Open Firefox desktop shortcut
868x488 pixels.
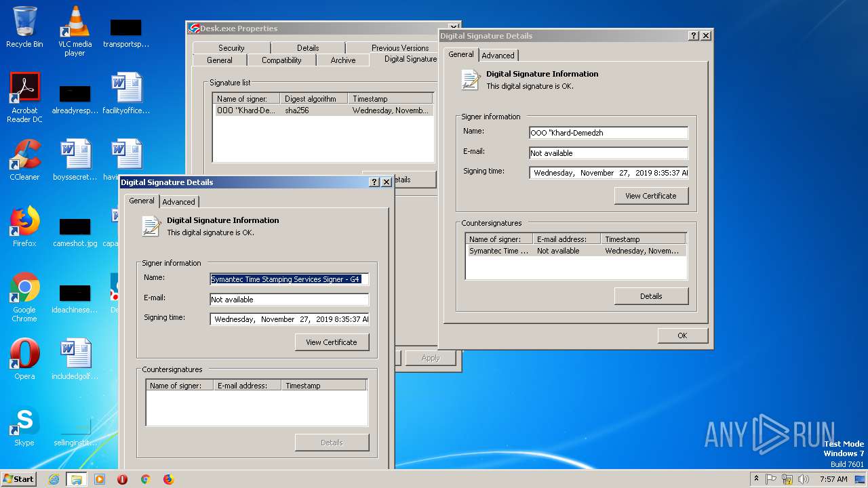pyautogui.click(x=24, y=226)
